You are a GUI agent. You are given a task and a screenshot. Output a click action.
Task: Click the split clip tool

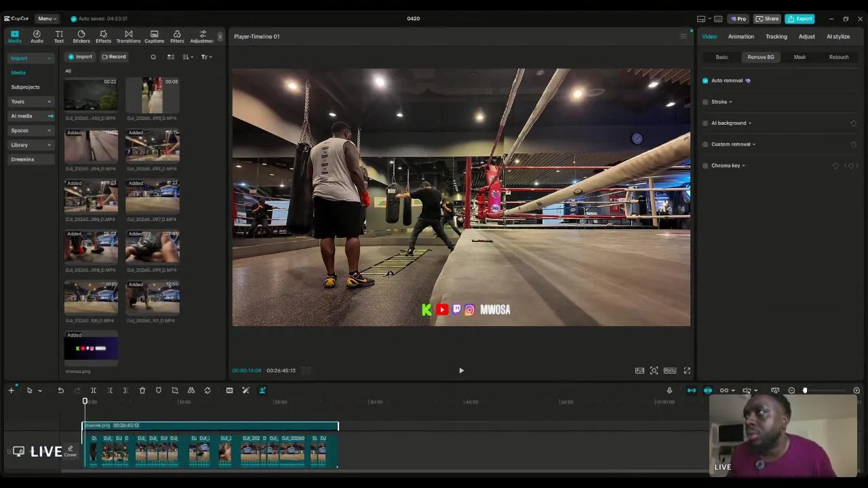(x=94, y=390)
